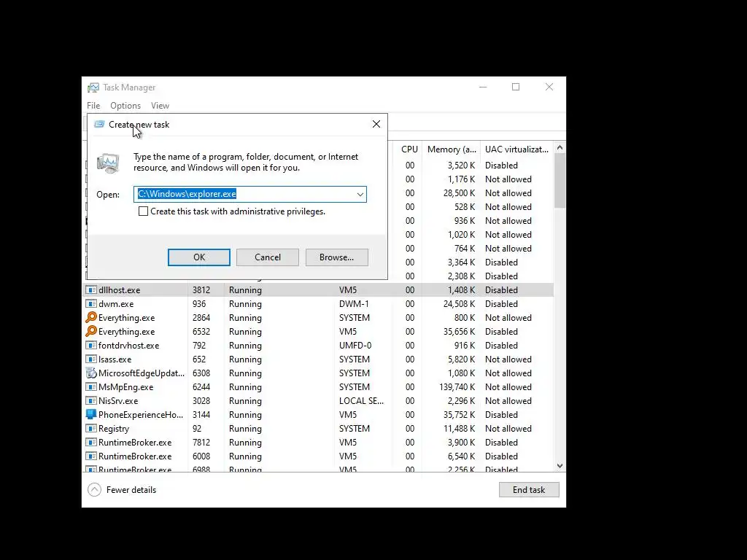Click the LOCAL SE... user name cell
The image size is (747, 560).
[361, 400]
